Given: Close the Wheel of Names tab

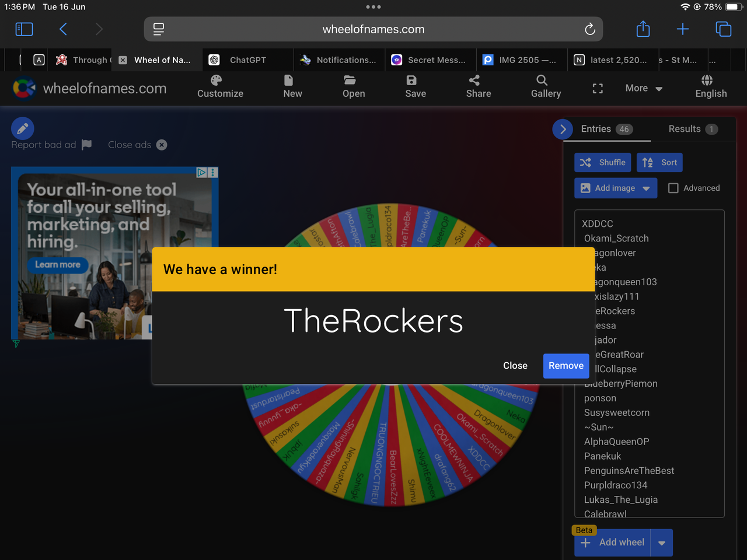Looking at the screenshot, I should pos(123,60).
